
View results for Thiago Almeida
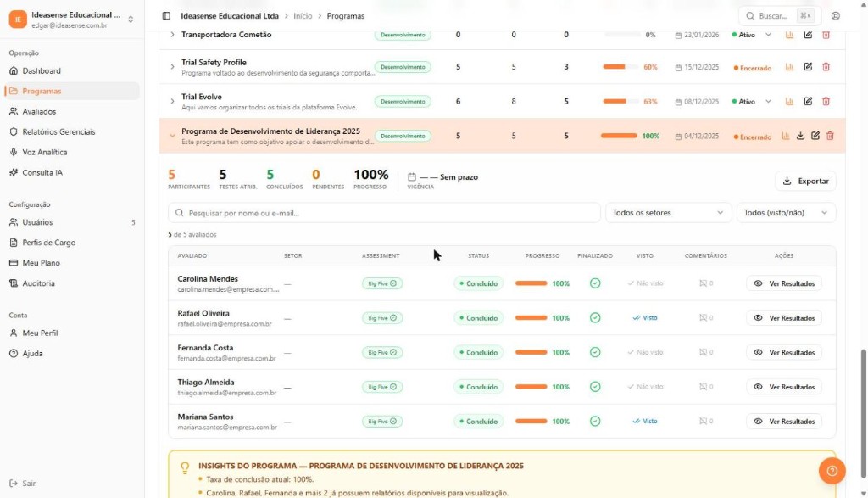click(x=784, y=387)
